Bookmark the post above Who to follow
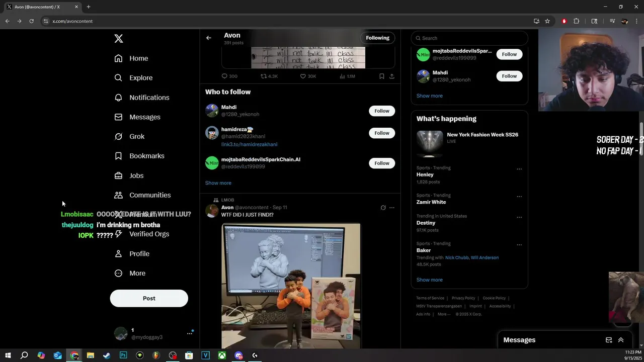The image size is (644, 362). point(381,76)
